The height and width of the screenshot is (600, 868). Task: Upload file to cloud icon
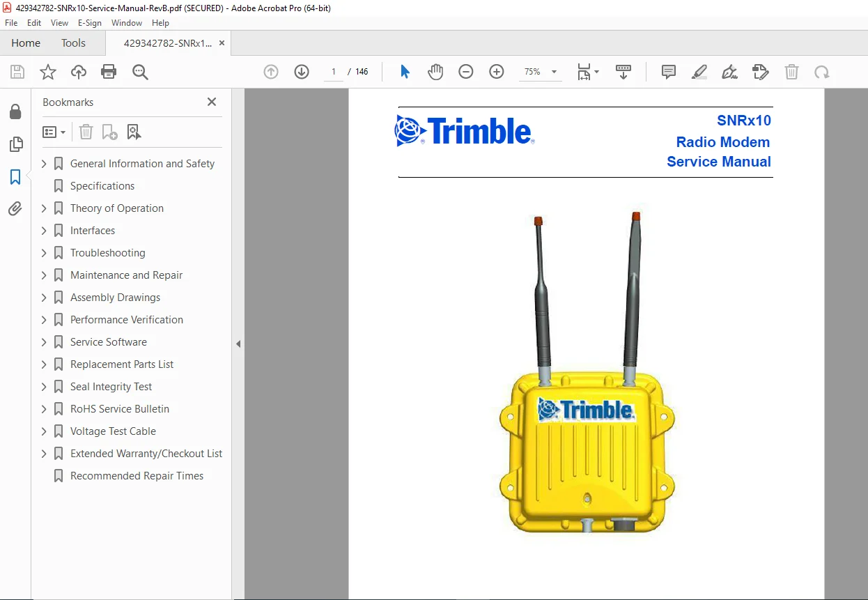[79, 72]
